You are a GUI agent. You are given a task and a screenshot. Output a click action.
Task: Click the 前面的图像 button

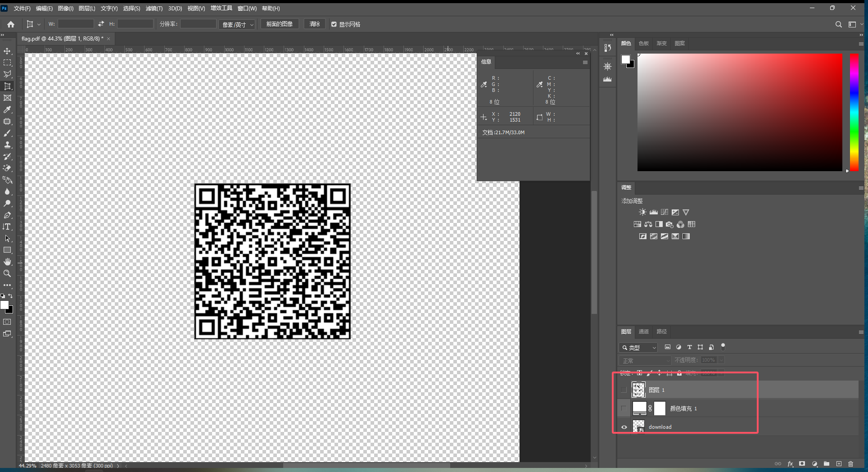[280, 24]
